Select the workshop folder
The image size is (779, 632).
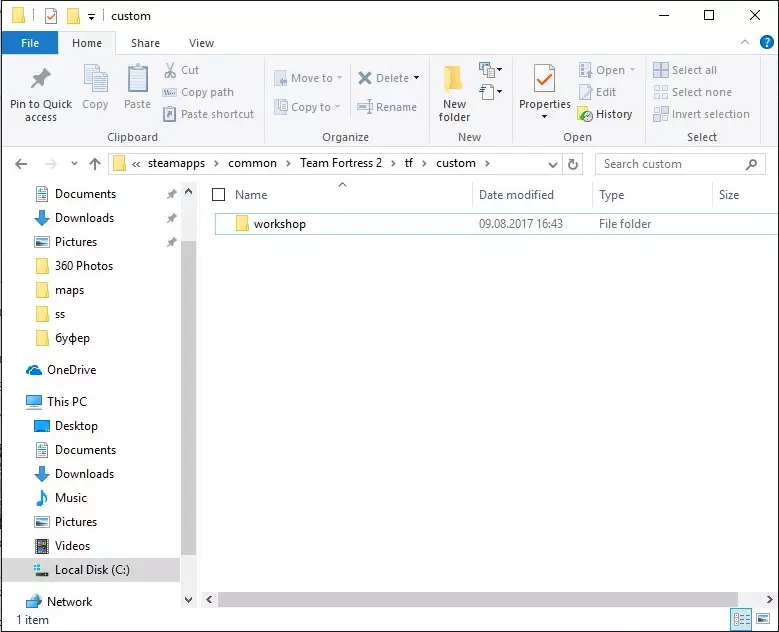(x=496, y=224)
